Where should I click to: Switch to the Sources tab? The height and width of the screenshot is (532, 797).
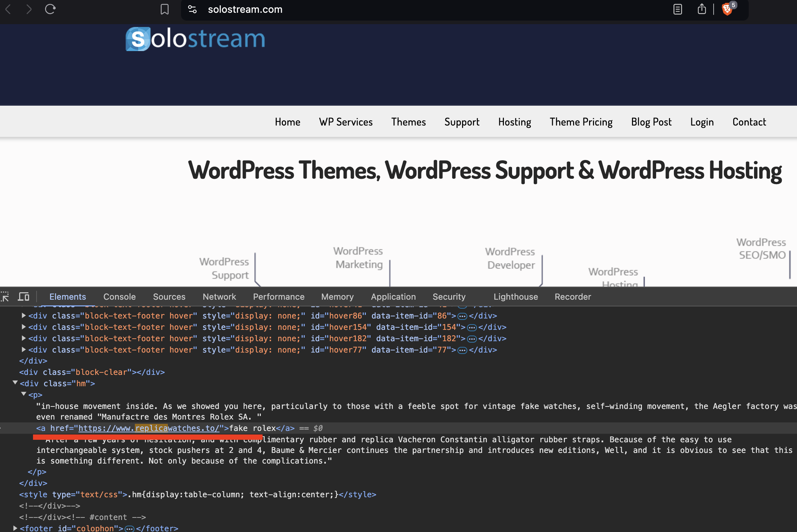click(x=169, y=297)
